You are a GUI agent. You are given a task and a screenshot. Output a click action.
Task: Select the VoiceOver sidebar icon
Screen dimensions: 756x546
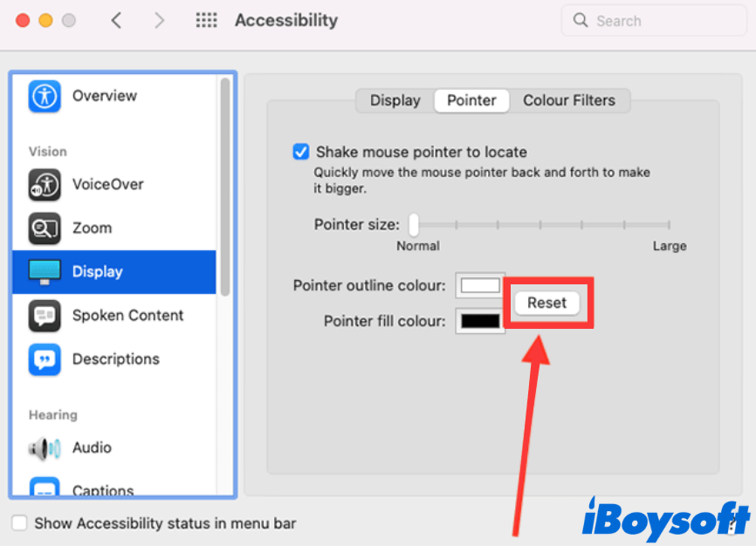(45, 184)
